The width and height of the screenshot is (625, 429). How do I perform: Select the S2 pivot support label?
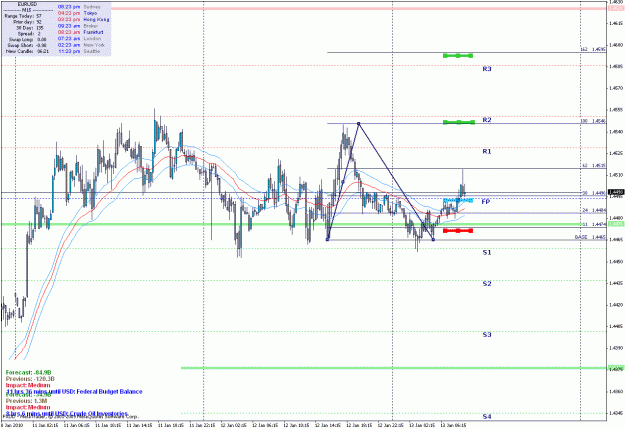(x=487, y=283)
